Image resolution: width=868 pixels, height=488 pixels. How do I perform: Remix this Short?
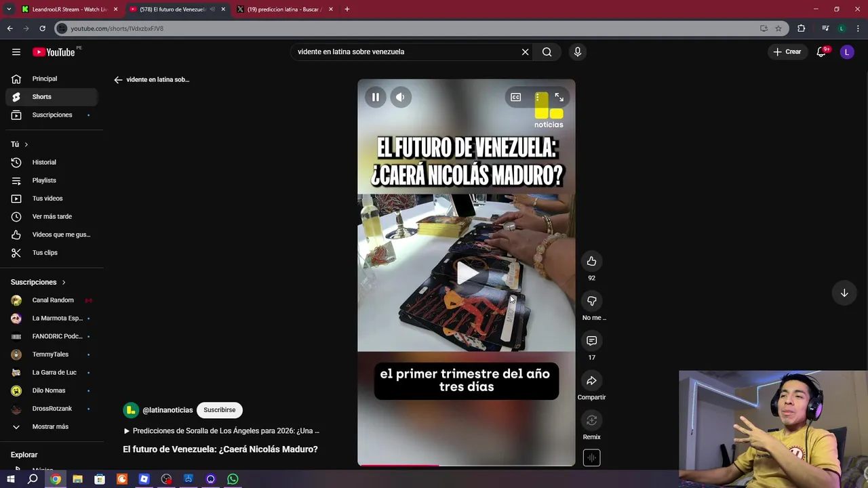(591, 420)
